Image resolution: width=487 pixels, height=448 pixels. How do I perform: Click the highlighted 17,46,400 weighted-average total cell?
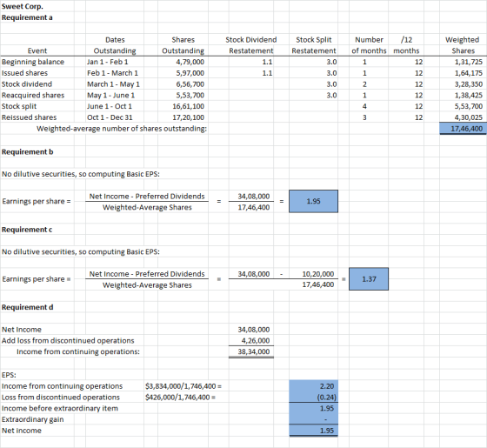[463, 129]
